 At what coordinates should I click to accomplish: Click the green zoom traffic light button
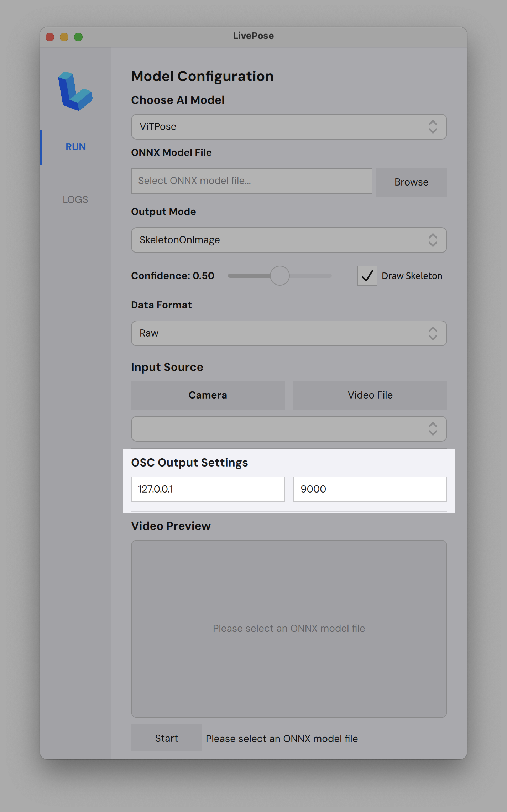tap(79, 36)
